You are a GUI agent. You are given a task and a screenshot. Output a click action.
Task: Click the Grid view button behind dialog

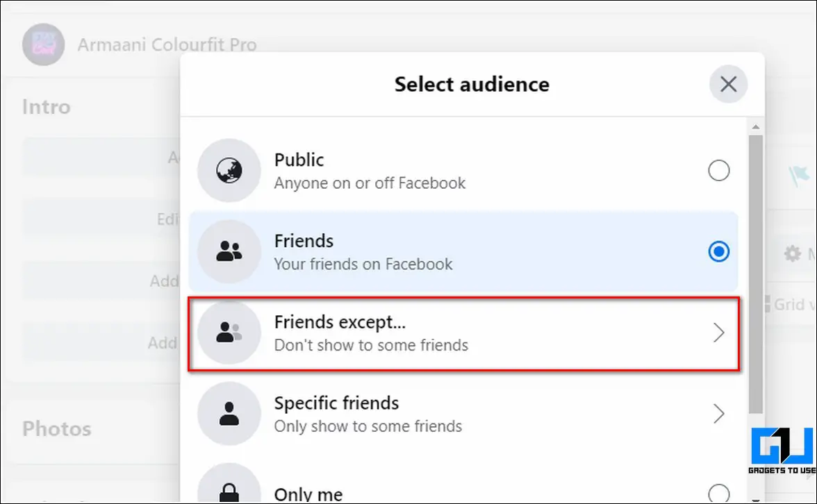(x=791, y=304)
